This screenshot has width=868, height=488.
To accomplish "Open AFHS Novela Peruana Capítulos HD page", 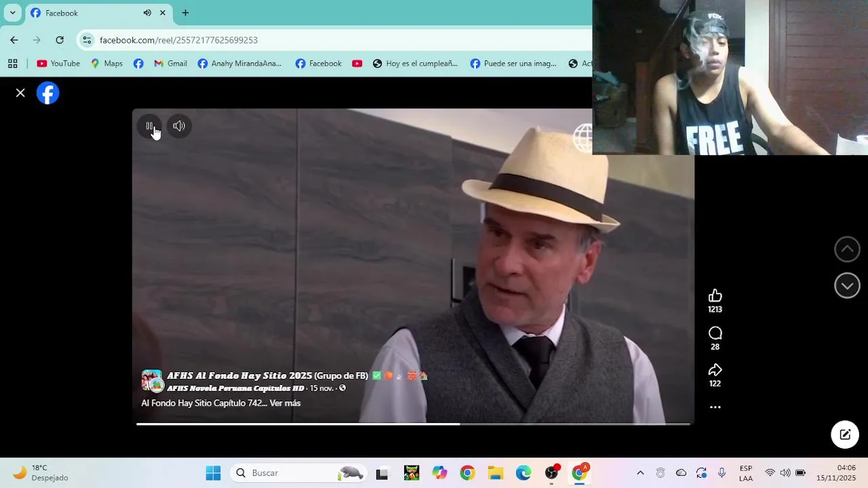I will click(x=235, y=388).
